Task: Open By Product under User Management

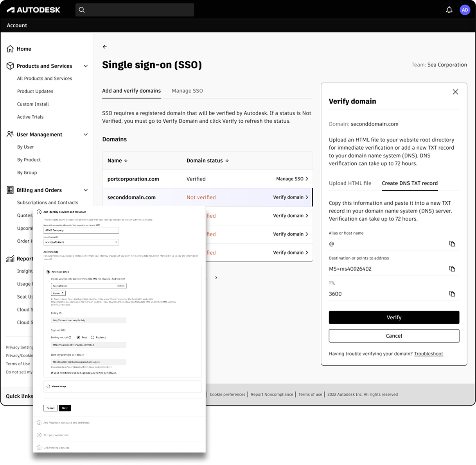Action: click(x=29, y=160)
